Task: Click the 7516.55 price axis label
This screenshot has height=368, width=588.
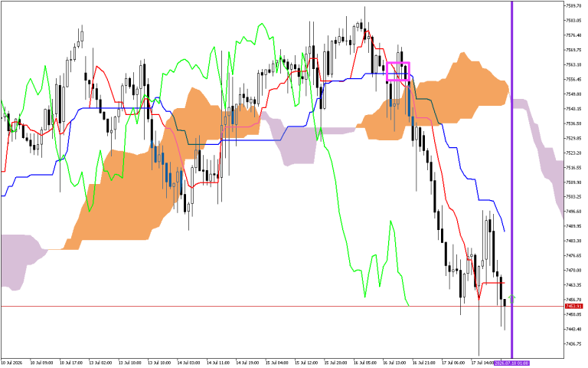Action: [x=573, y=167]
